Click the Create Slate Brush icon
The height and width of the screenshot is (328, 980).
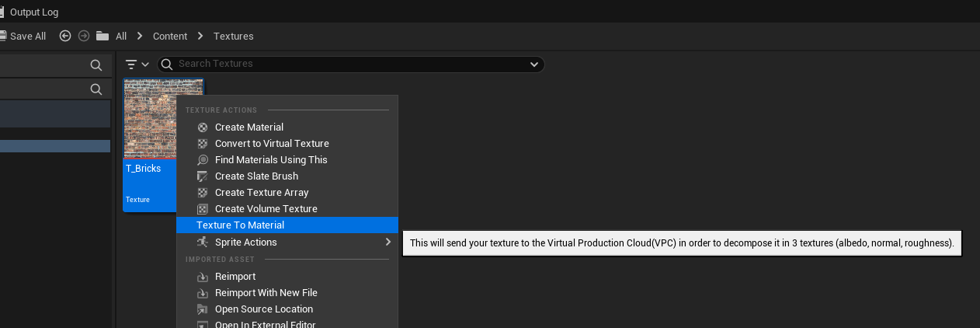(x=203, y=176)
